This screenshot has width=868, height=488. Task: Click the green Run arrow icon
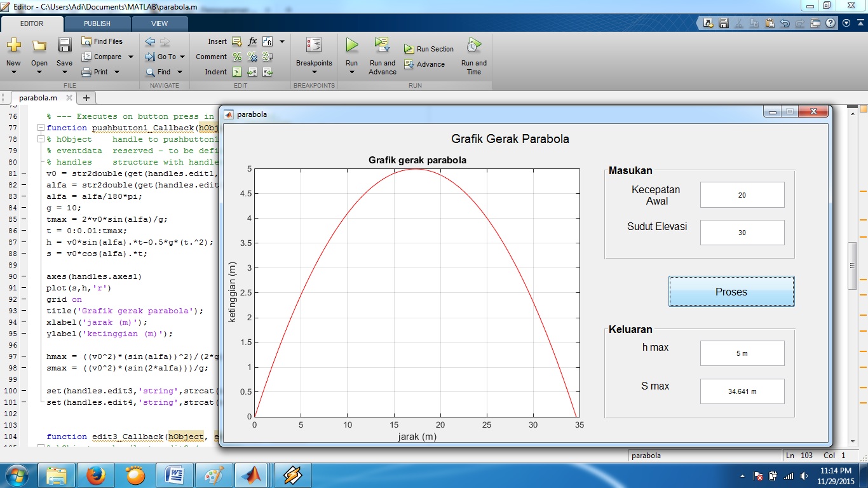(351, 45)
